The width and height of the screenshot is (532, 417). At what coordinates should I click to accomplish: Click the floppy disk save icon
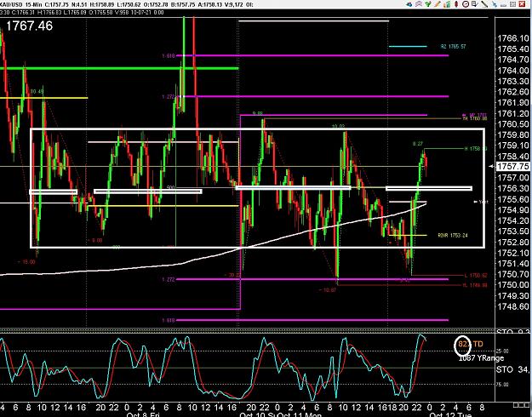(x=512, y=4)
